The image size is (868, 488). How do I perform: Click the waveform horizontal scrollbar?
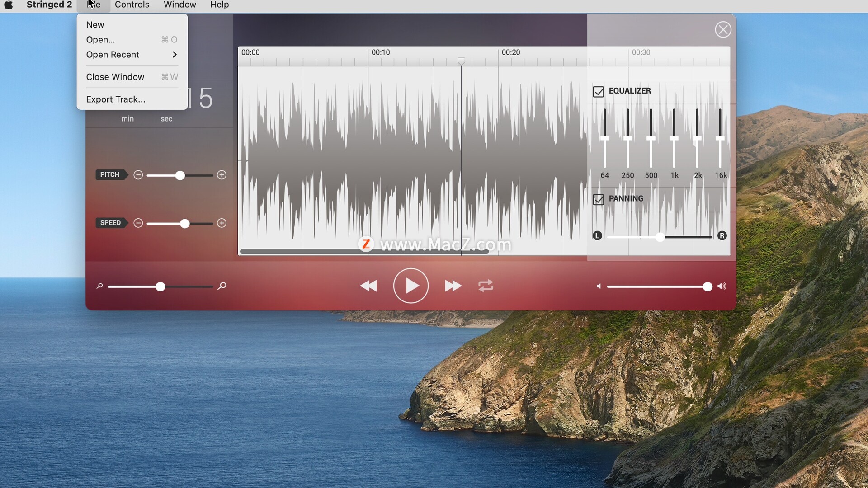pos(364,251)
